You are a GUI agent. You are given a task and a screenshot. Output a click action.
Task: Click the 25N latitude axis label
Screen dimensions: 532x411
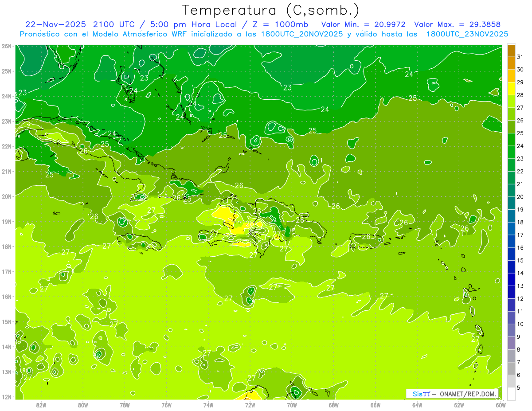tap(6, 71)
